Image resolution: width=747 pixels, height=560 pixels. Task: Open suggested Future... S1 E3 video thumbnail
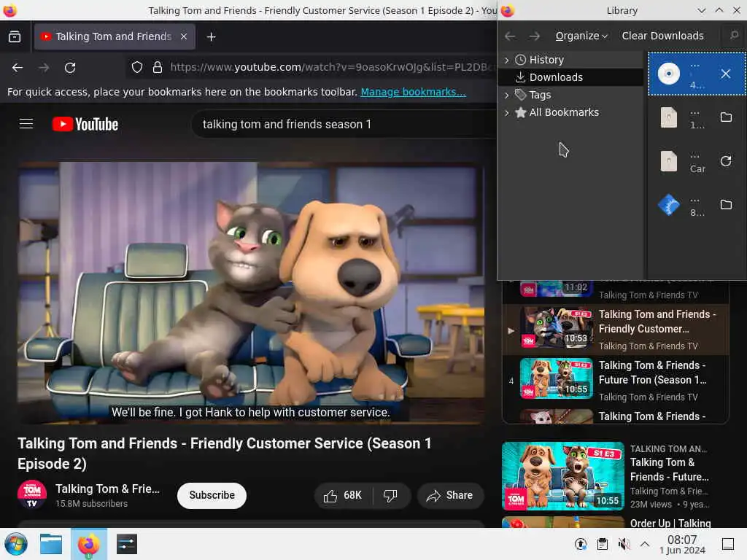pyautogui.click(x=562, y=476)
